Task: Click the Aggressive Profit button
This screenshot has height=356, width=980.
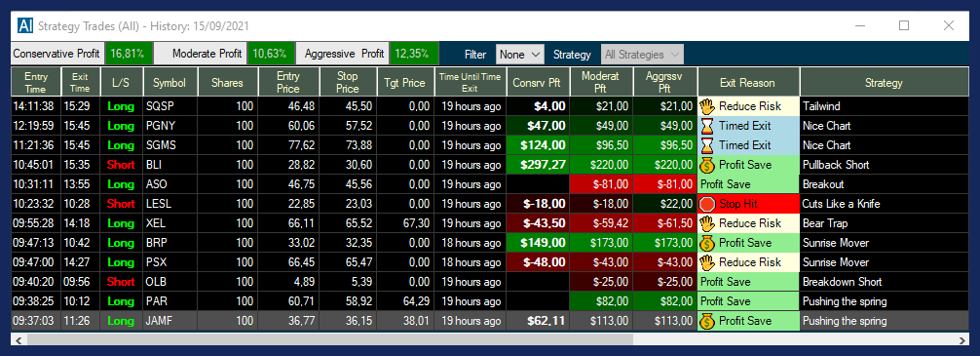Action: pos(342,54)
